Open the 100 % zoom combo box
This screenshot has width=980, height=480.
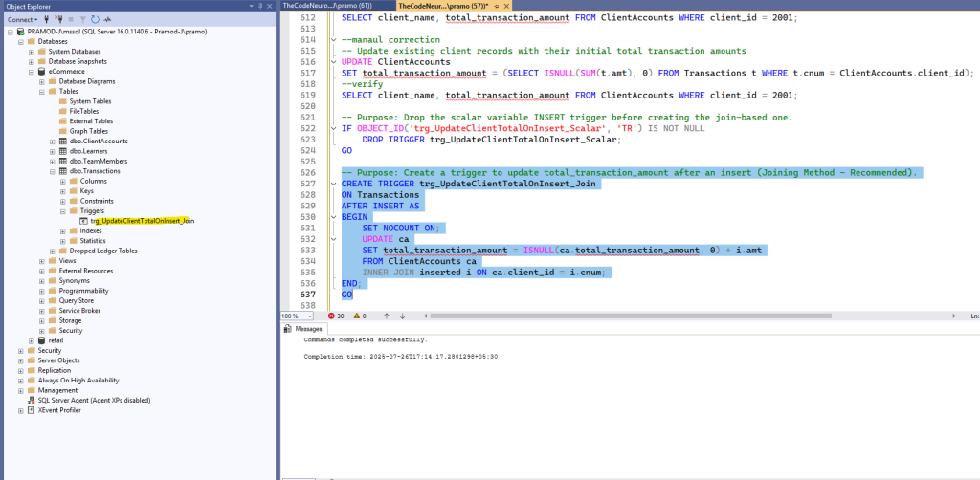(297, 316)
